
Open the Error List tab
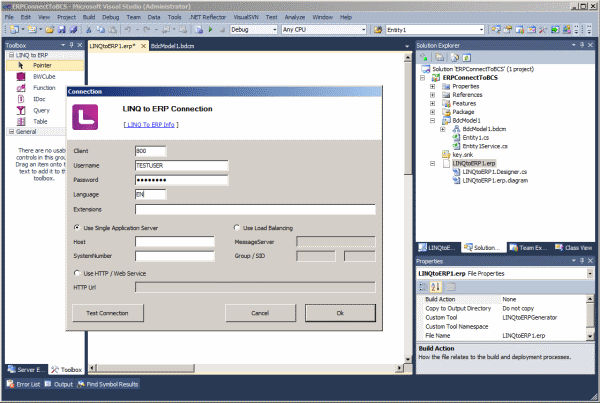[24, 384]
